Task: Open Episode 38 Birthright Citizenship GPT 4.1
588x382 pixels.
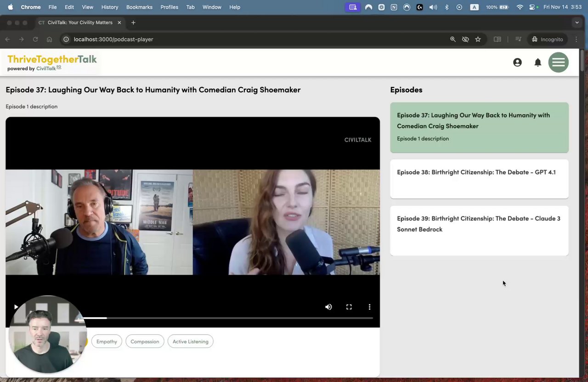Action: pos(479,179)
